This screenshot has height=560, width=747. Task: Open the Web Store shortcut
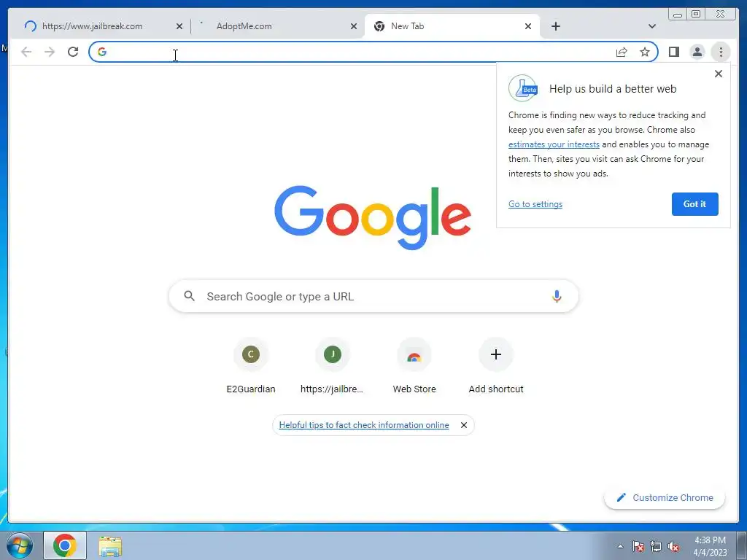(414, 366)
